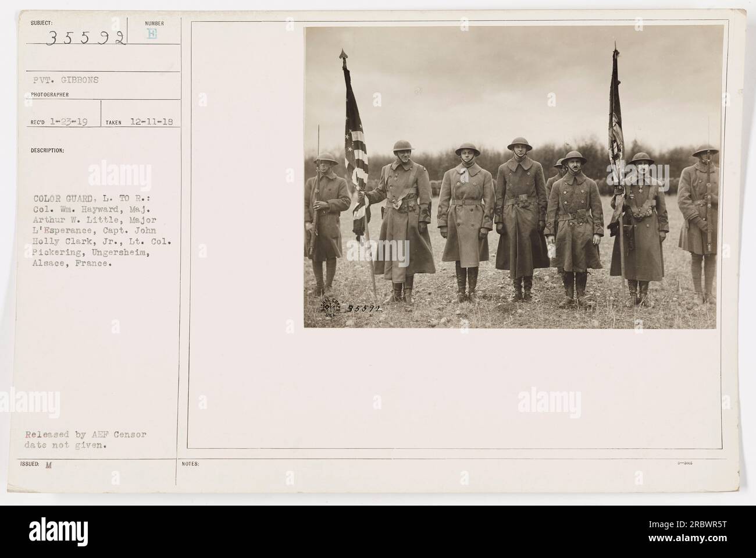This screenshot has width=756, height=558.
Task: Click the stamped E under NUMBER
Action: (x=153, y=35)
